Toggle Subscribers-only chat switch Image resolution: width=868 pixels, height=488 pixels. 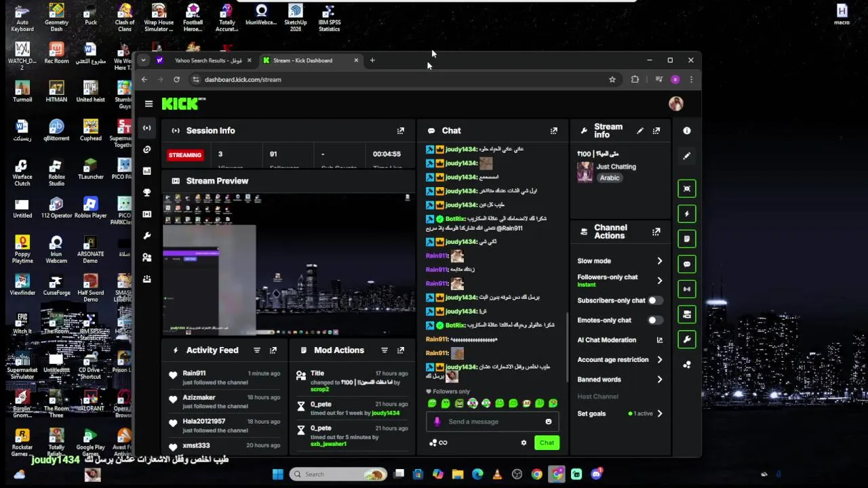[654, 300]
